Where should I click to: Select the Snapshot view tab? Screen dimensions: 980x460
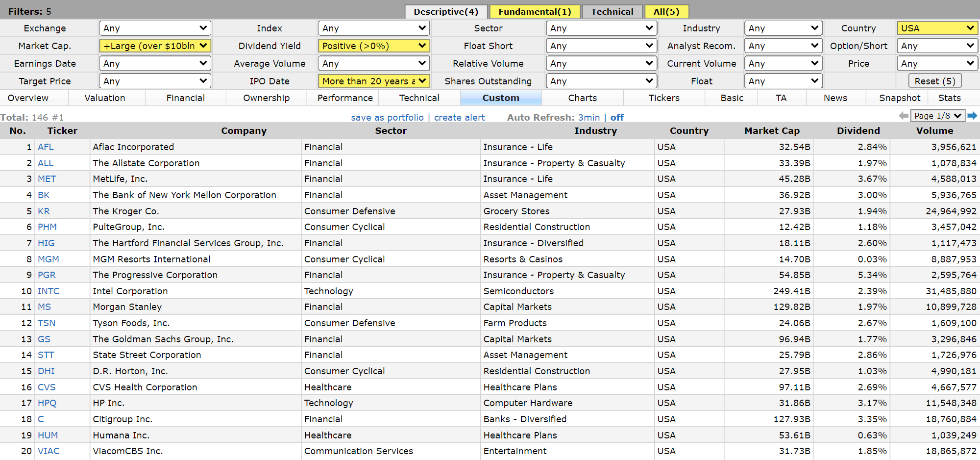pyautogui.click(x=900, y=98)
